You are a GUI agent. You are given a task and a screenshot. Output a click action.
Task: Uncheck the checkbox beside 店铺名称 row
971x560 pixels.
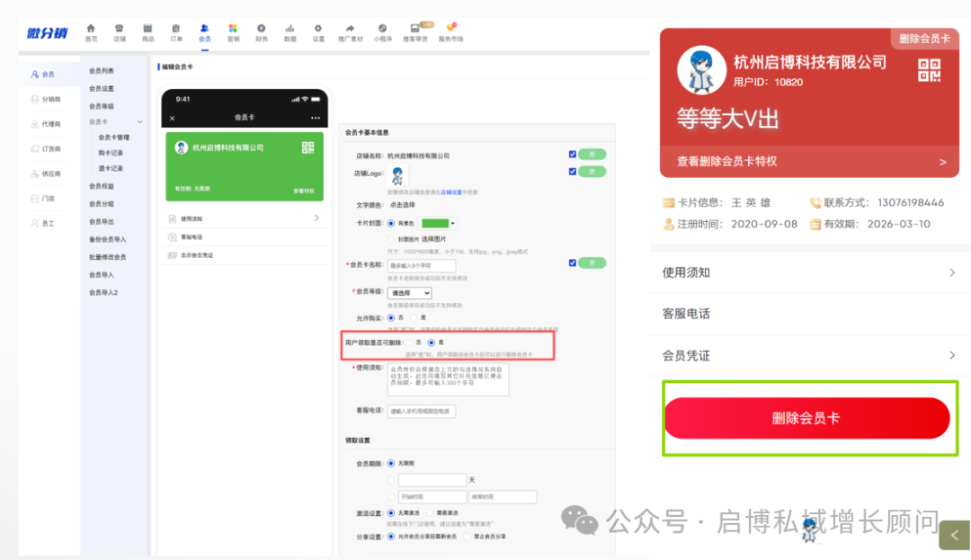(573, 155)
